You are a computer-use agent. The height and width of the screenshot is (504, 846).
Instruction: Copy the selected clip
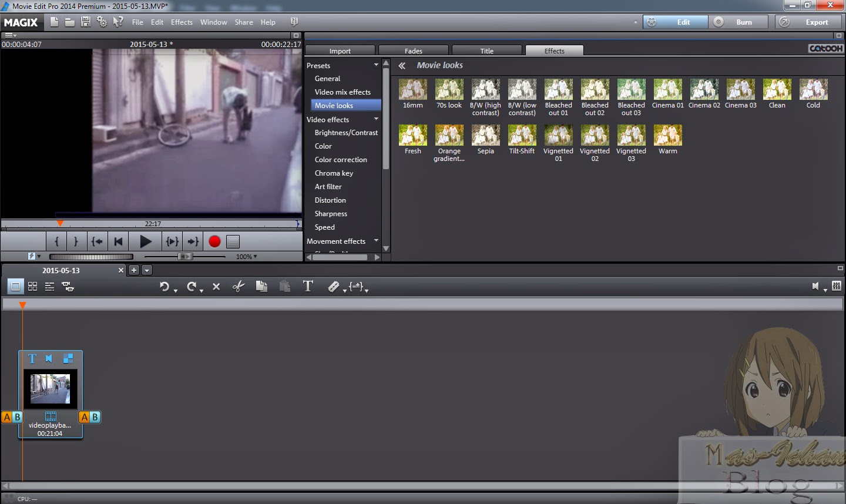(261, 287)
